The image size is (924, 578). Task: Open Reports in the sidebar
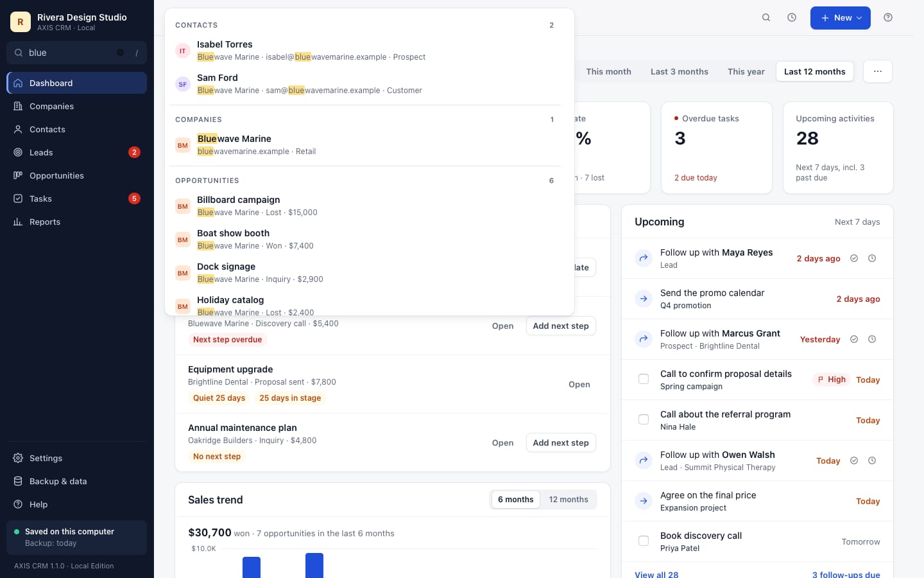point(76,222)
